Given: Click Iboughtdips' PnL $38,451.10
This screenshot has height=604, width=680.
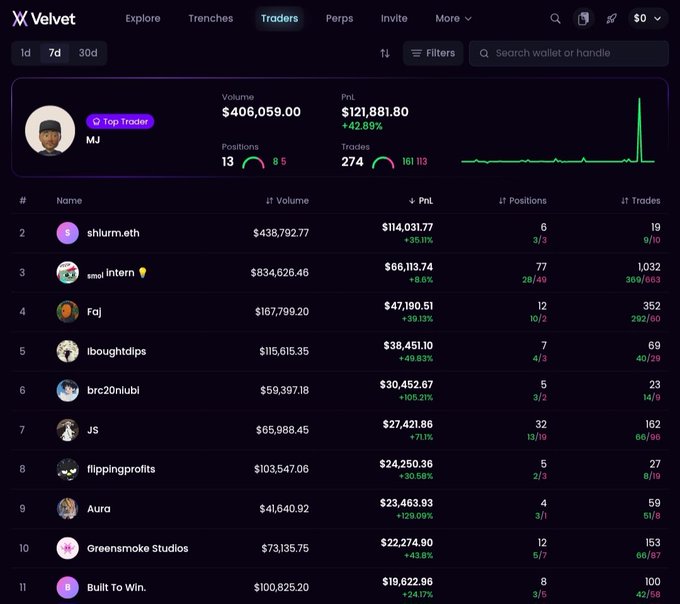Looking at the screenshot, I should pyautogui.click(x=408, y=346).
